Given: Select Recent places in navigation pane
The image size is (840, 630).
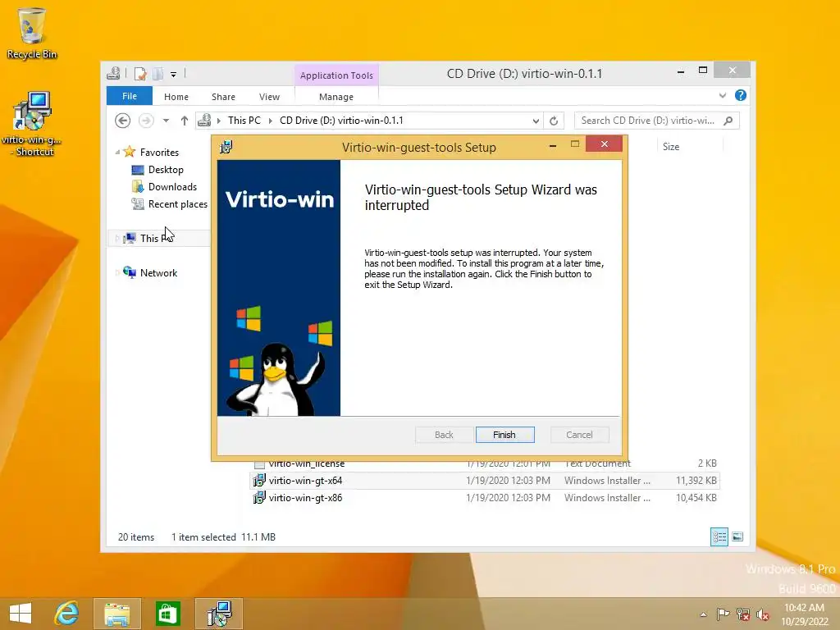Looking at the screenshot, I should point(178,204).
